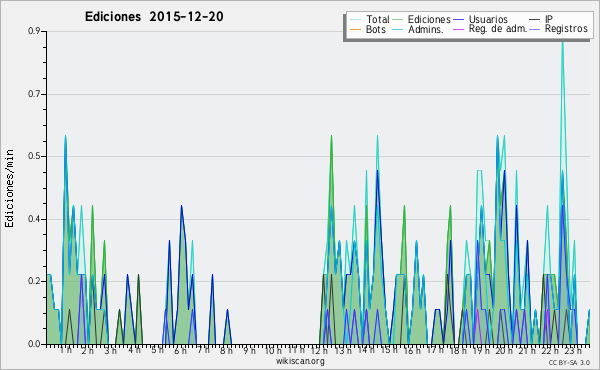Screen dimensions: 600x370
Task: Click the 'IP' legend label
Action: (x=549, y=19)
